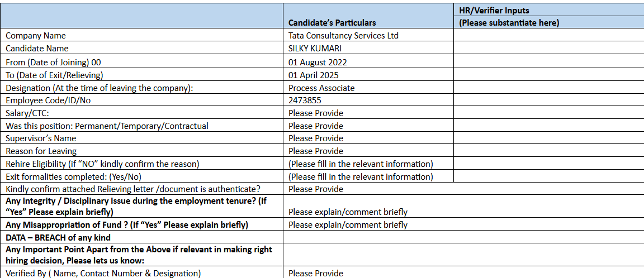The height and width of the screenshot is (278, 644).
Task: Click the Tata Consultancy Services Ltd cell
Action: pos(343,36)
